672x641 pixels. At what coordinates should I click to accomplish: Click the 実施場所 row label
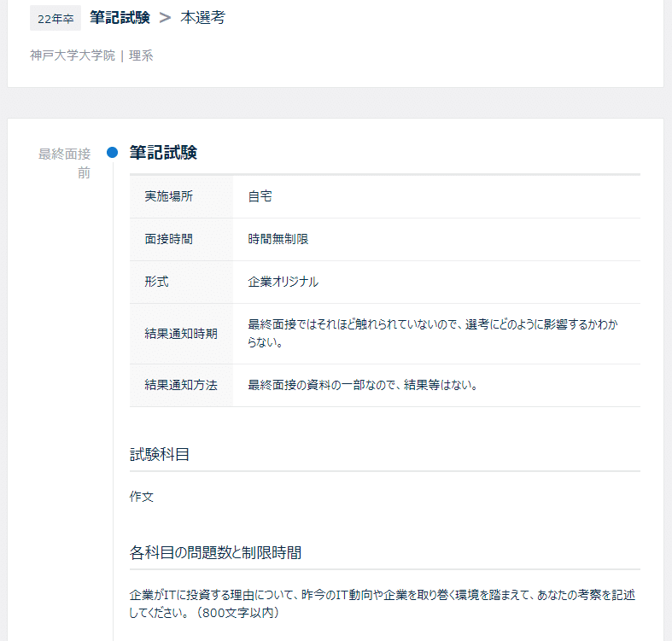click(168, 196)
